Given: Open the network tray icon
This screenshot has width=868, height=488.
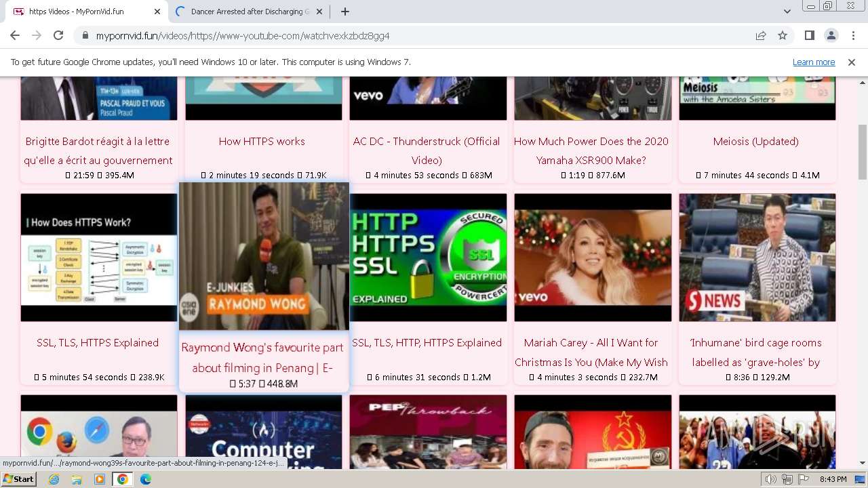Looking at the screenshot, I should tap(787, 479).
